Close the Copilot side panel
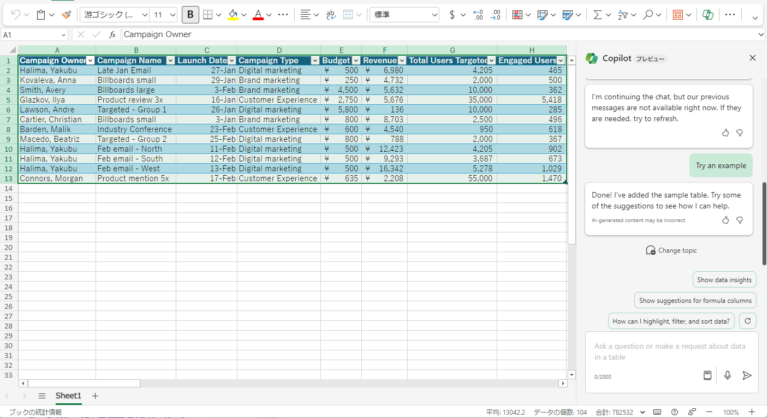768x418 pixels. [x=752, y=58]
